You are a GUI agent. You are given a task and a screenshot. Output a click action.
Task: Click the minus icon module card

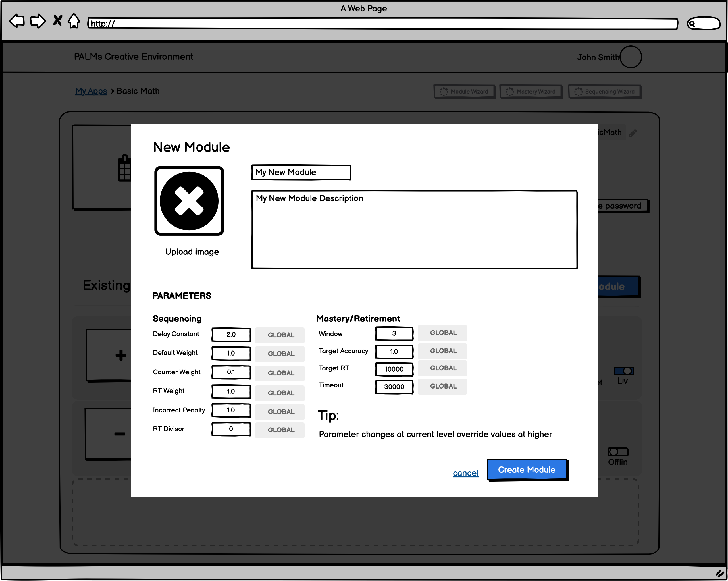[120, 434]
